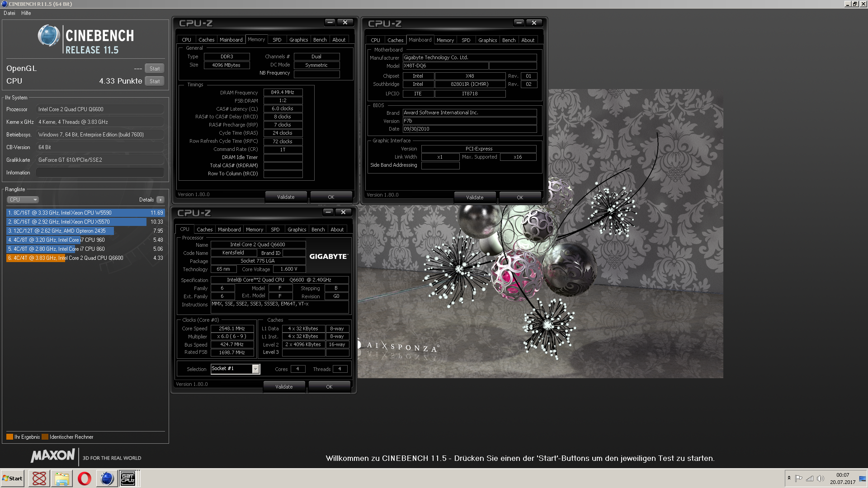Screen dimensions: 868x488
Task: Start the OpenGL benchmark
Action: tap(155, 69)
